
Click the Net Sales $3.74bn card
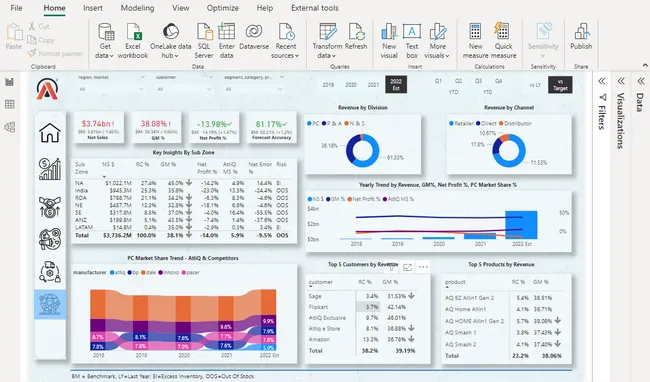(99, 128)
